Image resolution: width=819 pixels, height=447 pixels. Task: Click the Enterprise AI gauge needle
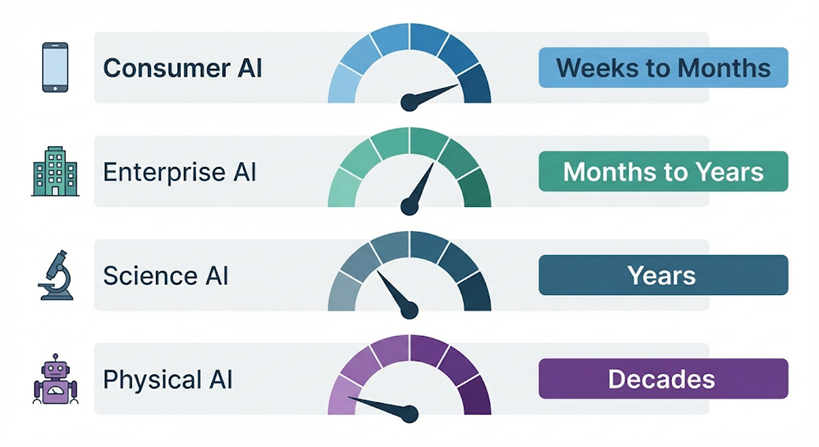pos(420,185)
